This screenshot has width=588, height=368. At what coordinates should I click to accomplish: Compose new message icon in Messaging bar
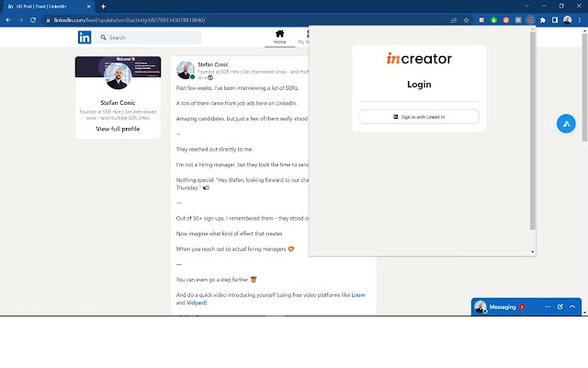click(560, 306)
